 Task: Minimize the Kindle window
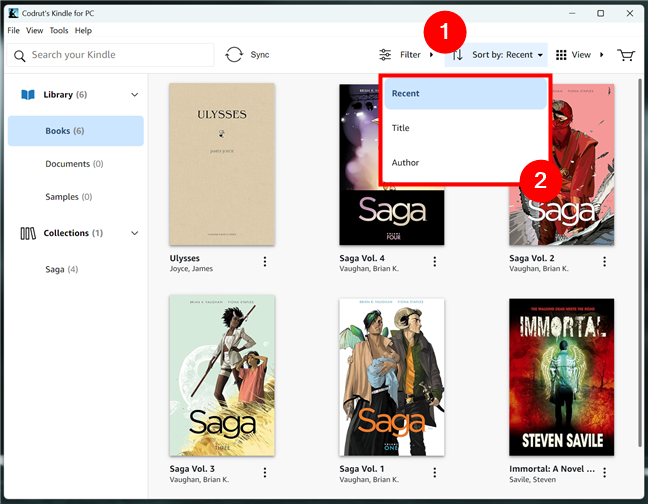[572, 13]
